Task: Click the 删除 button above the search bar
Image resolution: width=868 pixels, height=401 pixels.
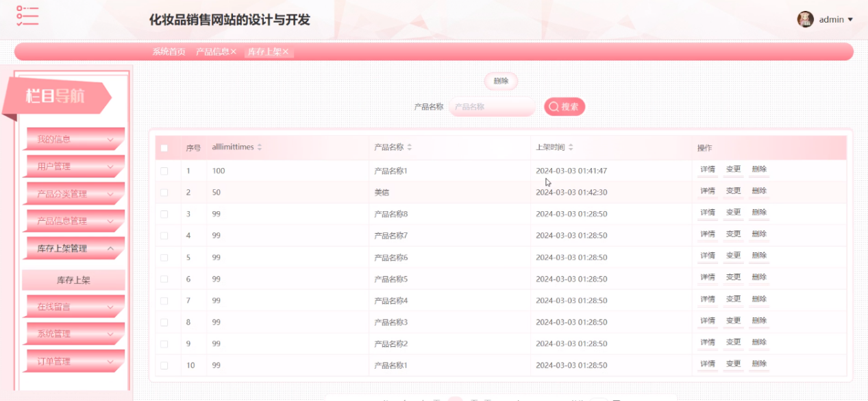Action: coord(501,81)
